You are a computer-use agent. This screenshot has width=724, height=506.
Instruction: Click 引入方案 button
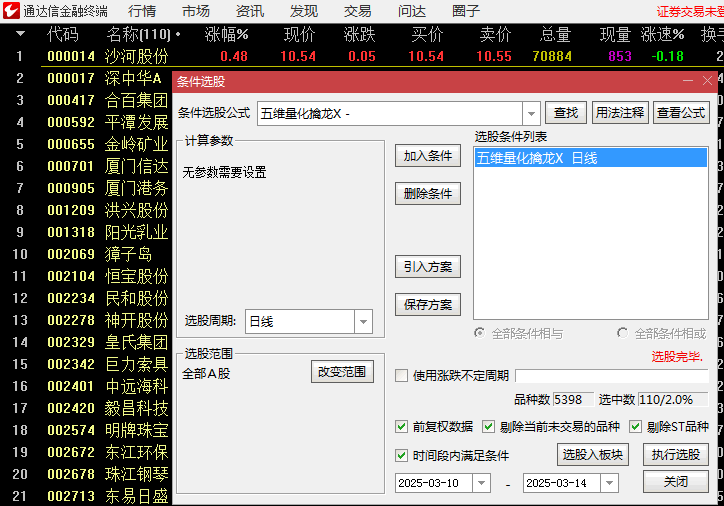(428, 267)
